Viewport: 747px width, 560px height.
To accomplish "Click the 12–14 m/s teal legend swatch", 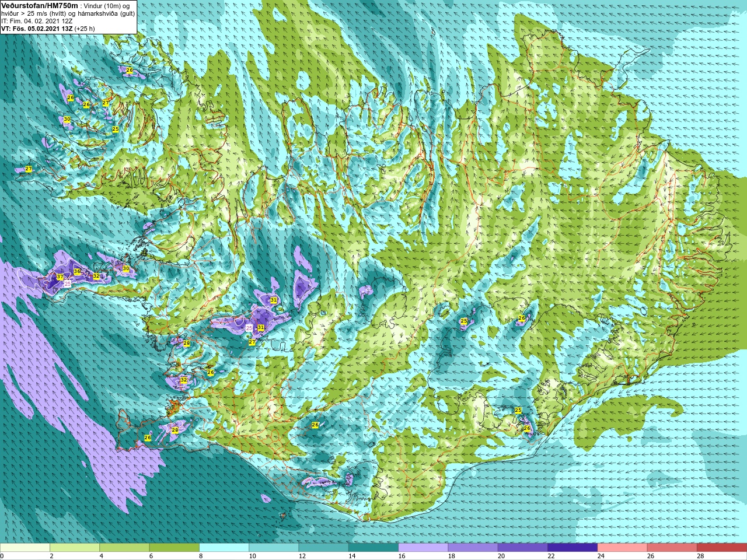I will point(323,547).
